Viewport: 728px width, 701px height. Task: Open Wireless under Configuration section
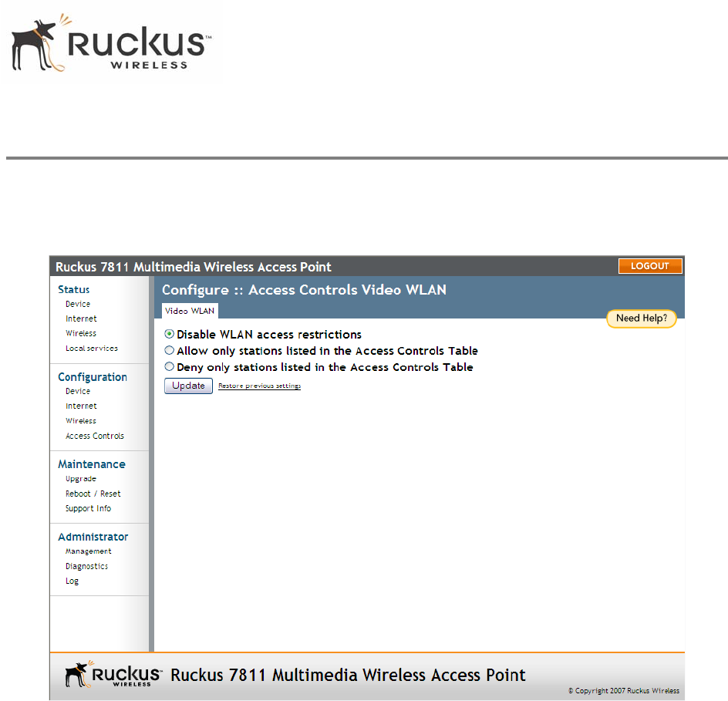81,421
